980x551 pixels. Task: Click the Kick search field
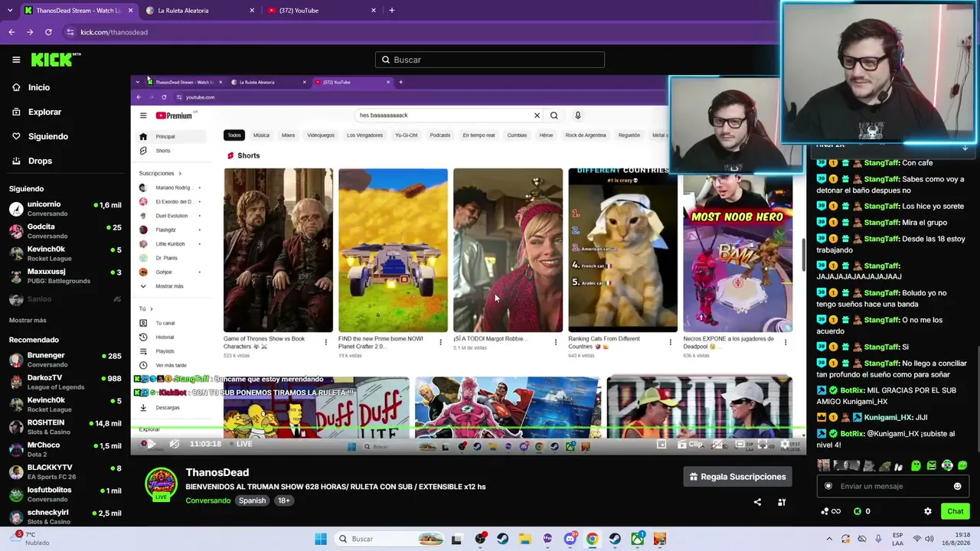pyautogui.click(x=490, y=60)
